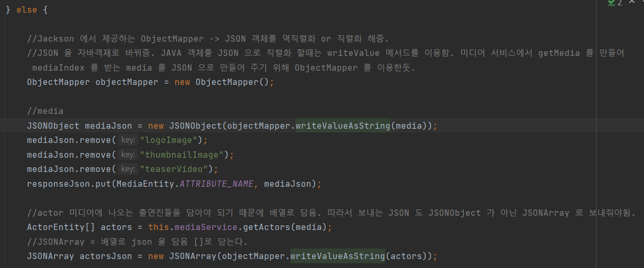Click 'new JSONObject' constructor call

click(184, 126)
